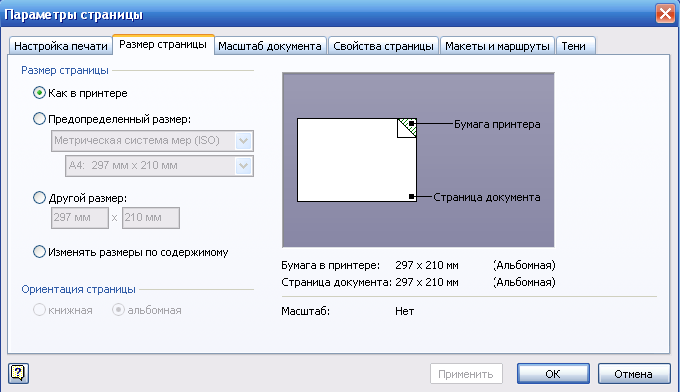Image resolution: width=680 pixels, height=392 pixels.
Task: Open the Свойства страницы tab
Action: pyautogui.click(x=383, y=46)
